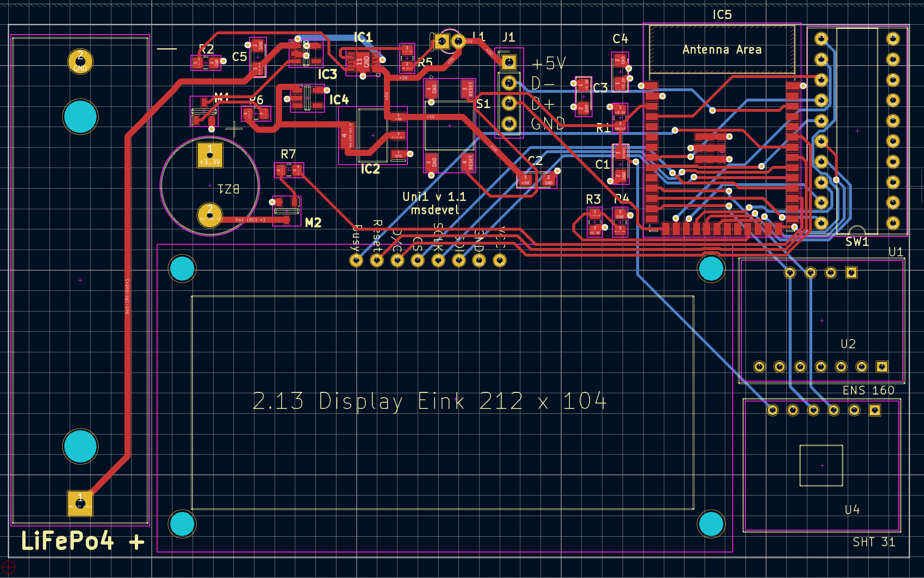
Task: Click buzzer BZ1 pad 2
Action: 210,215
